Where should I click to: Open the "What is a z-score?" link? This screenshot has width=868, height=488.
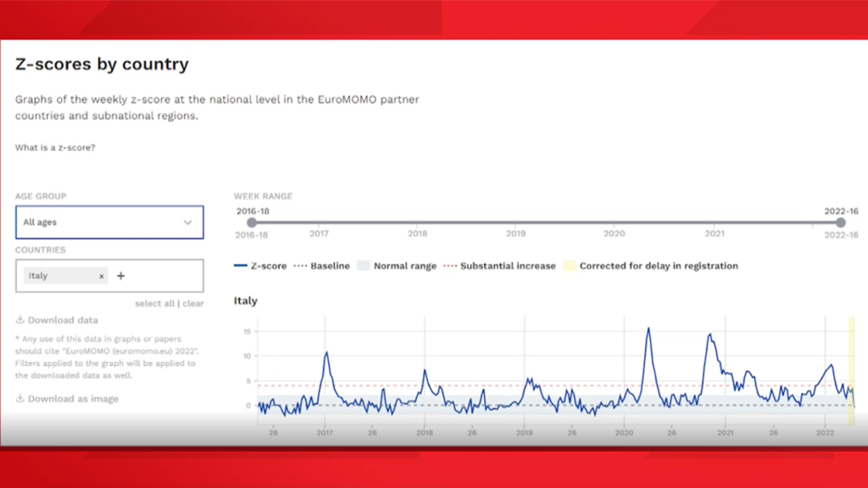pos(55,147)
